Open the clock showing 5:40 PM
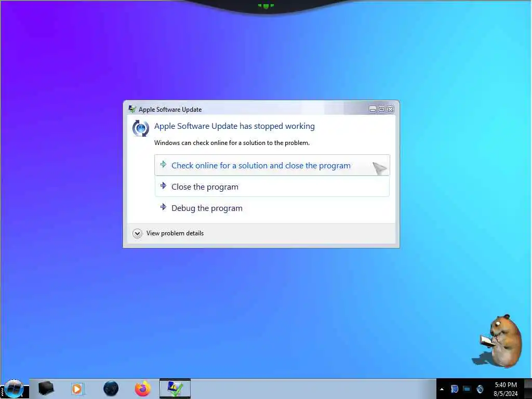 [x=506, y=389]
